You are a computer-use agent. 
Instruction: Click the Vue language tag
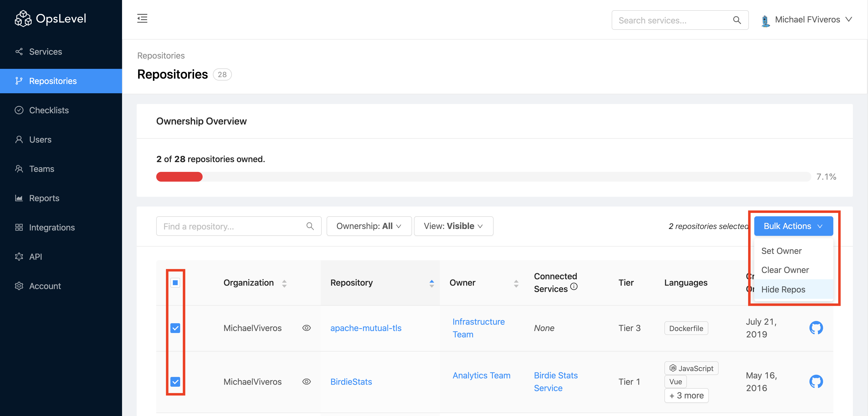(675, 382)
